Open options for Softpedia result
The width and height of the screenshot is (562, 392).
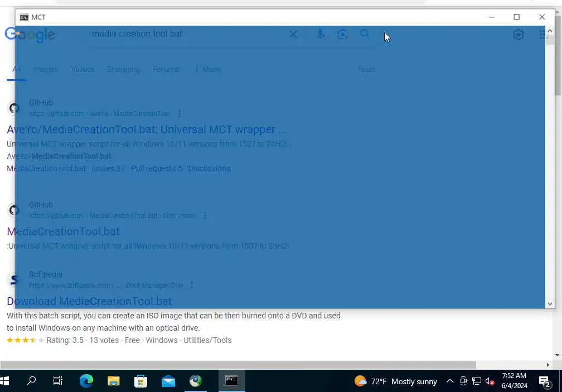click(x=192, y=285)
